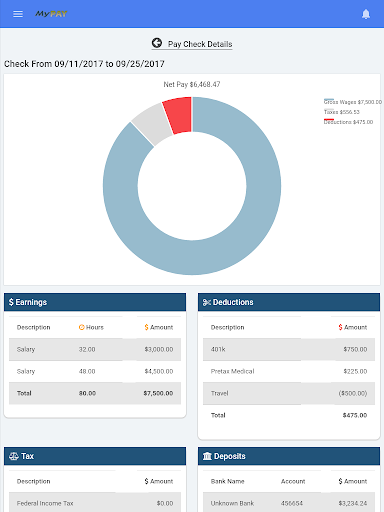
Task: Click the Salary row with 48.00 hours
Action: pos(95,371)
